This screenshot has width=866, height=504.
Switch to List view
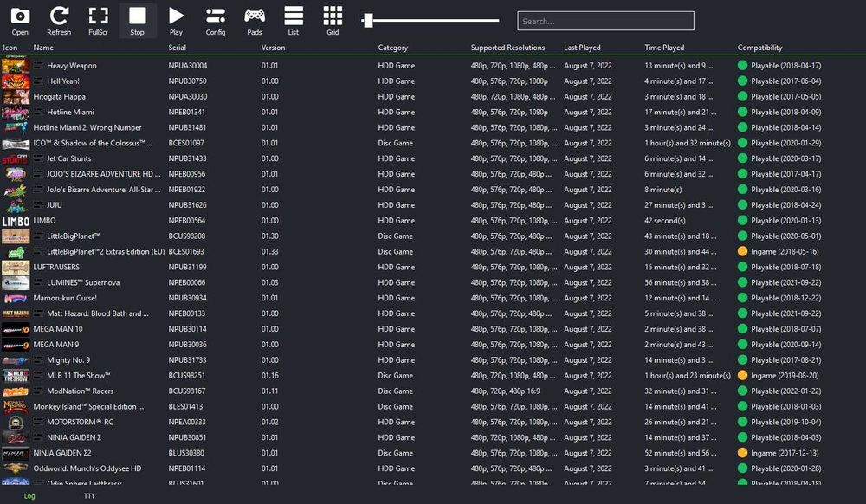[294, 21]
